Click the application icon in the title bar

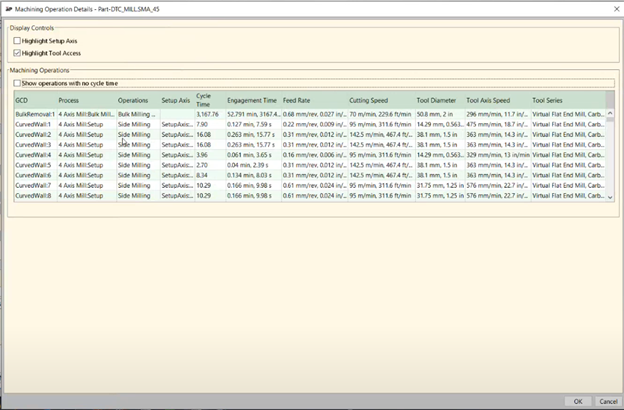tap(9, 8)
